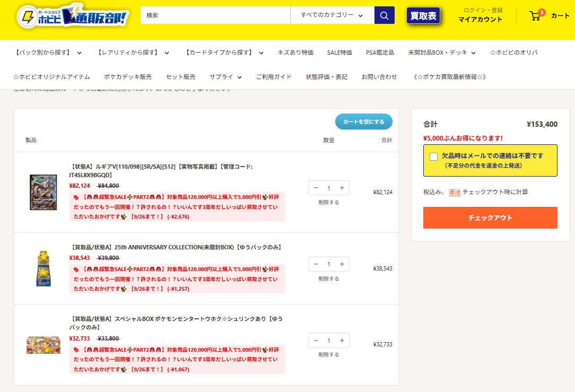Open スペシャルBOX ポケモンセンタートウホク title link
The image size is (575, 392).
[176, 323]
